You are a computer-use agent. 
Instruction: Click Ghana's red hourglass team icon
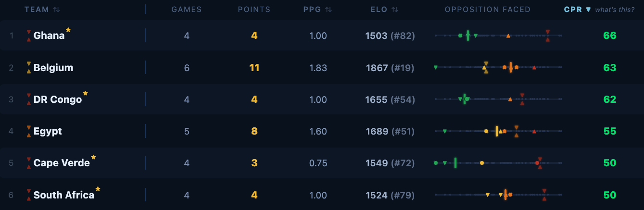point(29,36)
